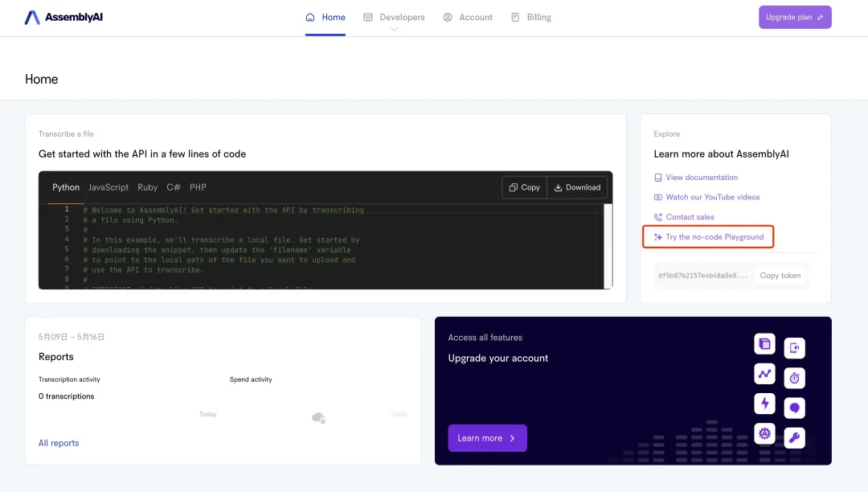Click the Developers window icon
Viewport: 868px width, 492px height.
click(367, 17)
